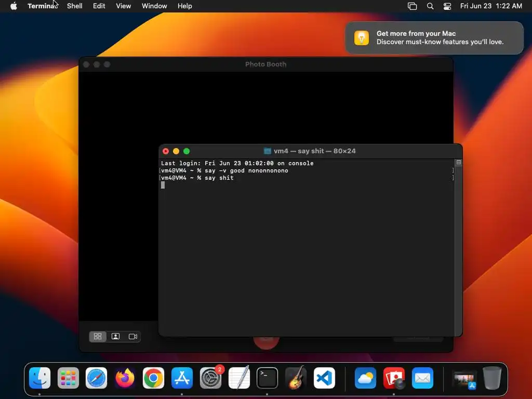Open the Shell menu

[75, 6]
